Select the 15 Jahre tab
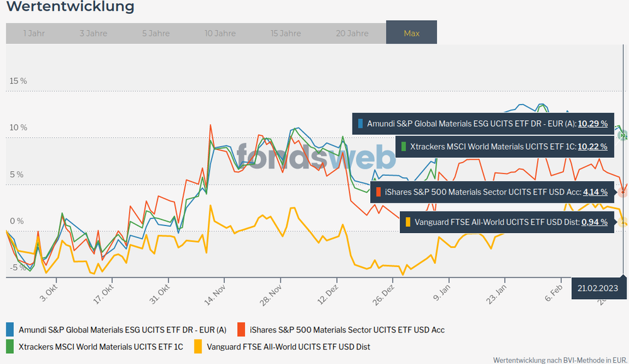Image resolution: width=629 pixels, height=364 pixels. click(x=285, y=33)
